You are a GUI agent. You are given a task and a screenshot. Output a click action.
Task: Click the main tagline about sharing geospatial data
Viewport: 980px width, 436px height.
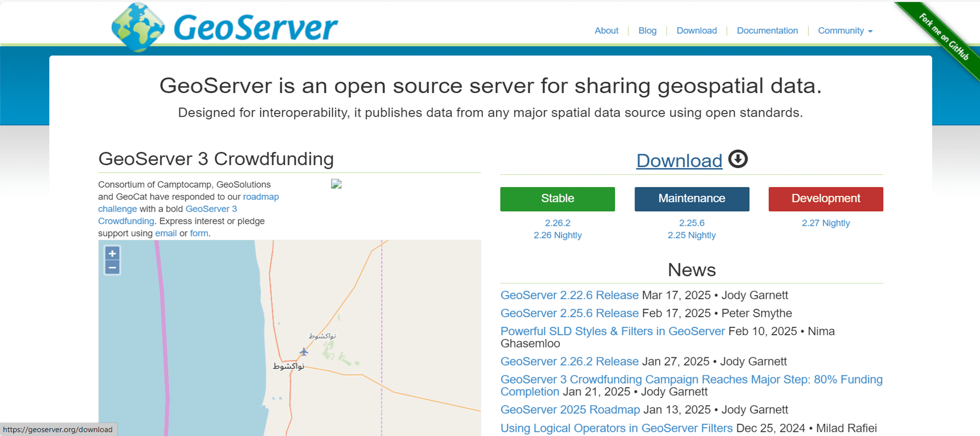pyautogui.click(x=491, y=86)
